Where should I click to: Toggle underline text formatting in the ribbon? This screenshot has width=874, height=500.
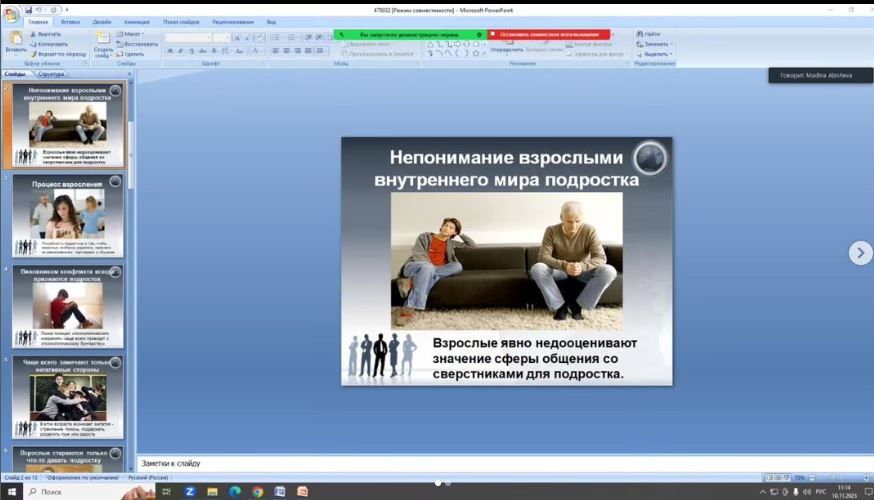190,50
